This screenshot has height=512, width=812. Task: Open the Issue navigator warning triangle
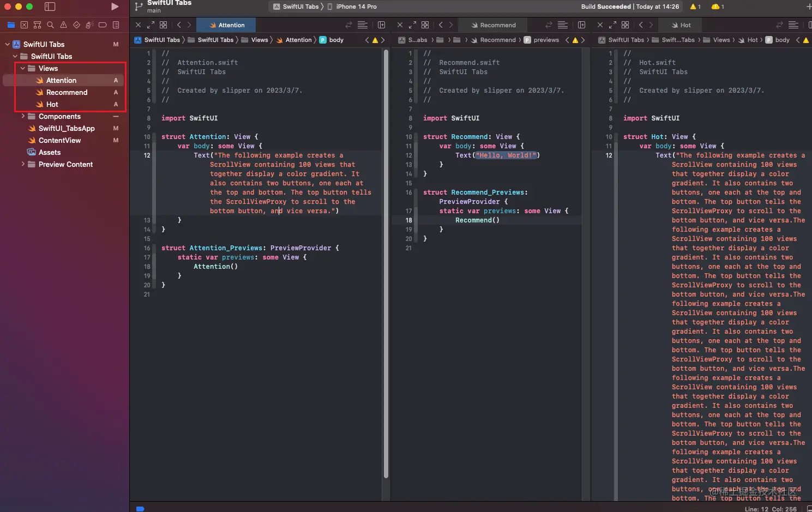(63, 25)
